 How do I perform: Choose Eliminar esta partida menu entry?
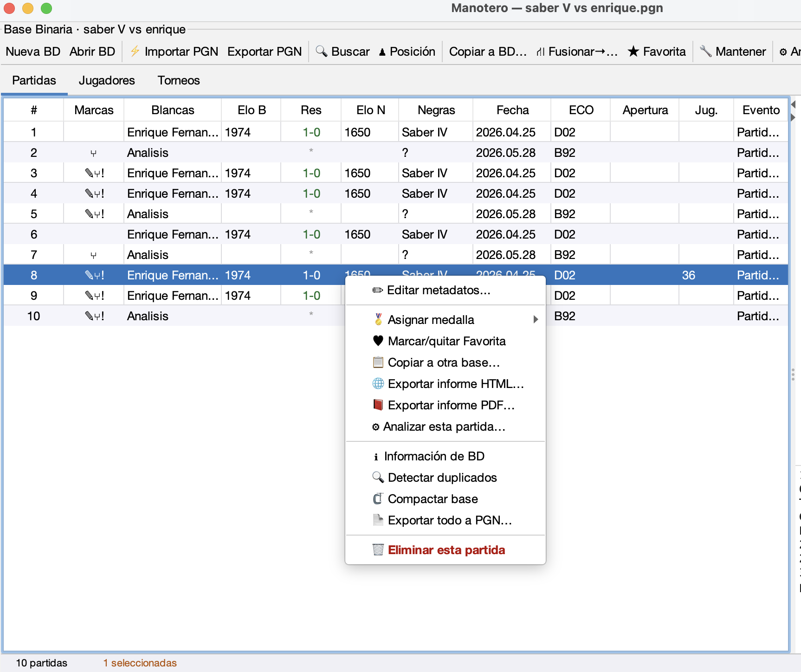[446, 550]
